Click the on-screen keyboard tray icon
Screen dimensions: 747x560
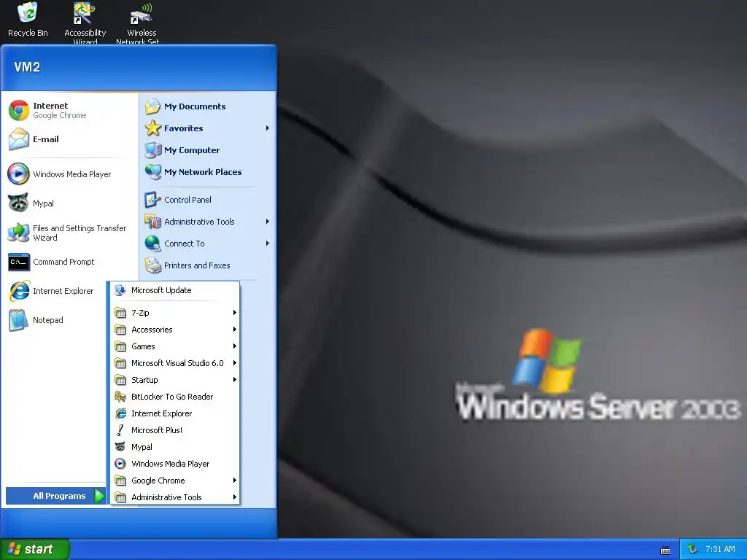pos(665,551)
